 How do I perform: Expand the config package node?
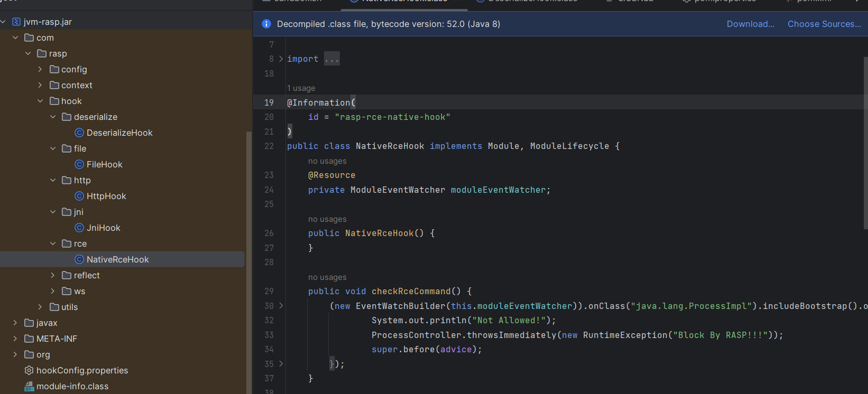(40, 69)
